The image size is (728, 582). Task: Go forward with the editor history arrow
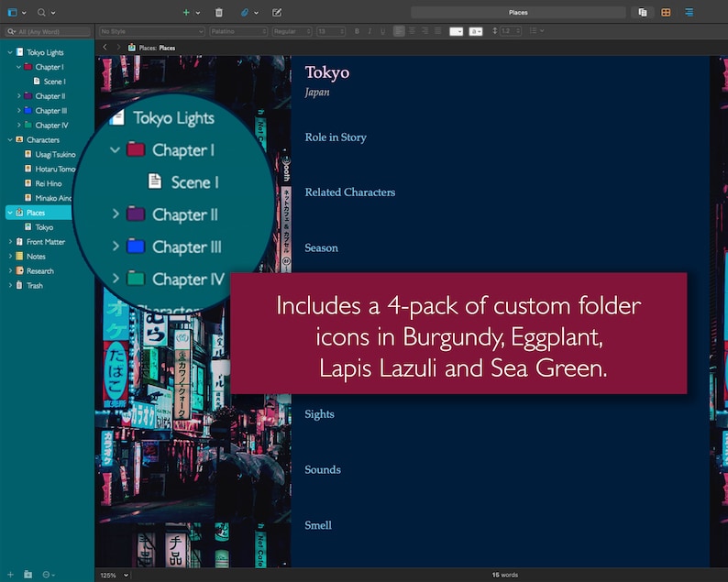[118, 48]
